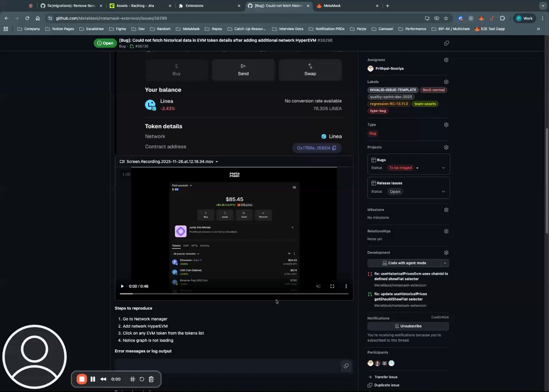The width and height of the screenshot is (549, 392).
Task: Open Work profile menu
Action: (x=525, y=18)
